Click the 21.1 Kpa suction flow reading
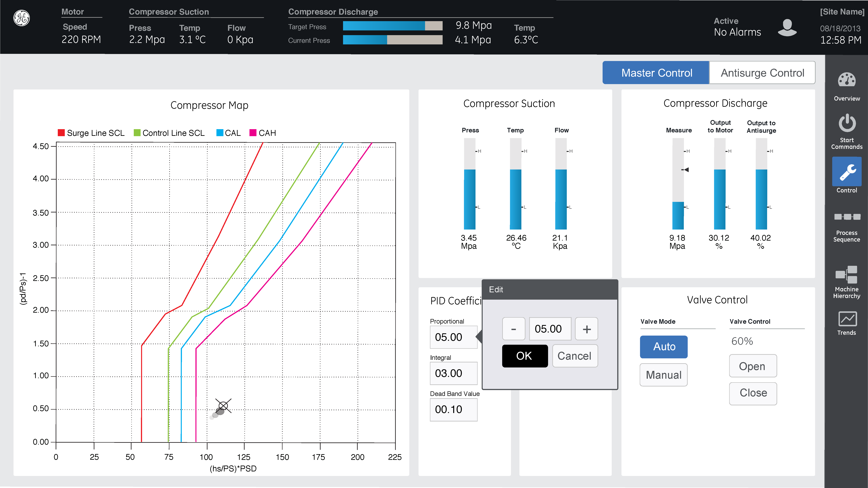 click(x=560, y=242)
